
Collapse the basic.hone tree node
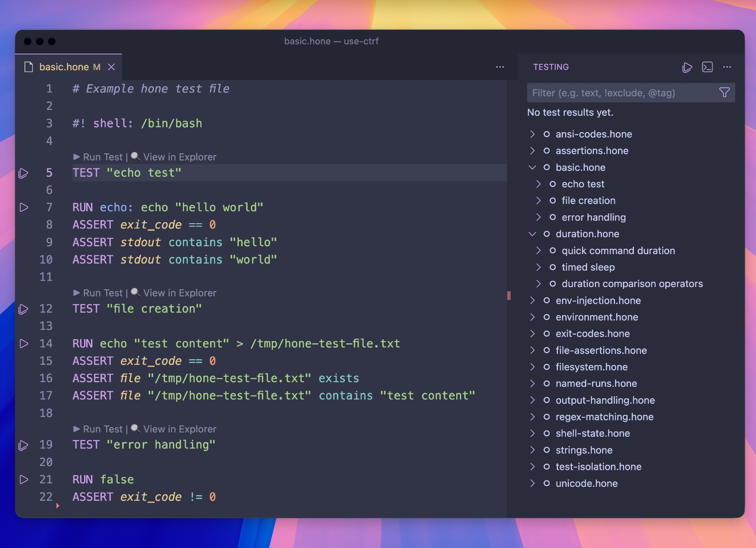pyautogui.click(x=532, y=167)
